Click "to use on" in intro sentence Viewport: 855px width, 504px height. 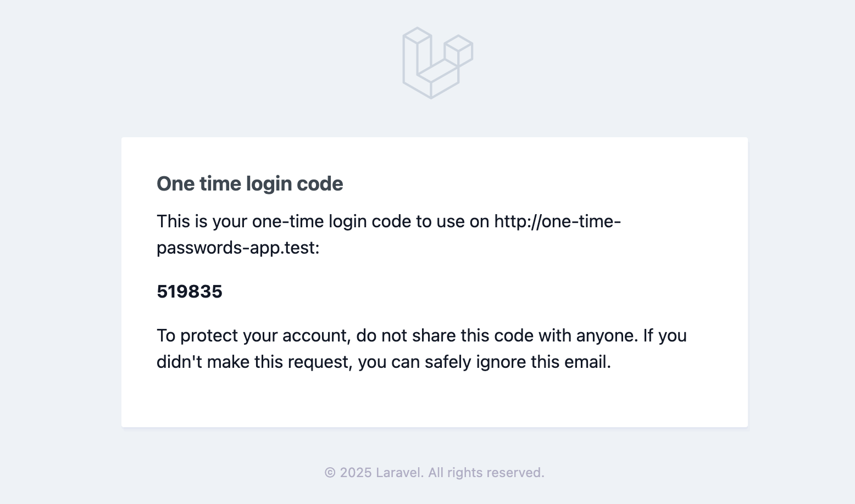452,221
